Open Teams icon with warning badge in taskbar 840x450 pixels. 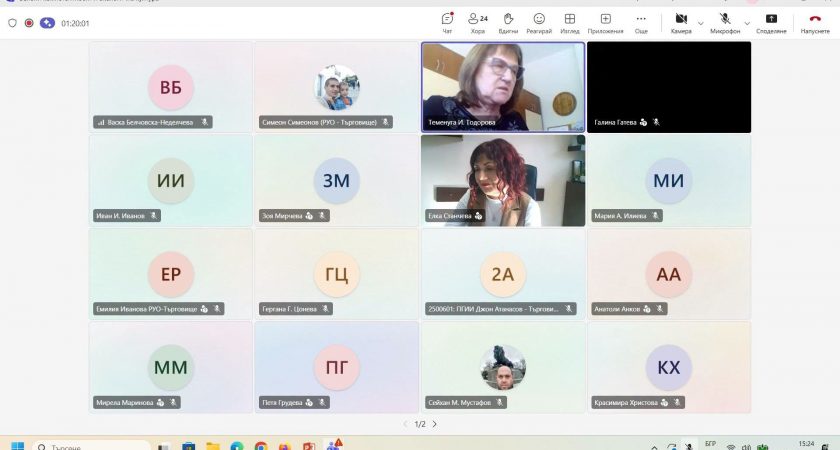pos(335,445)
